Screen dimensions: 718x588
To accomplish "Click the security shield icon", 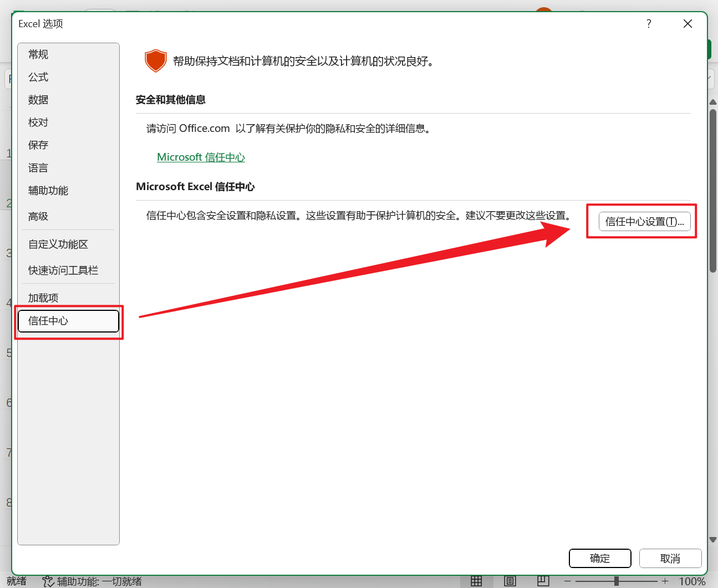I will pyautogui.click(x=155, y=61).
